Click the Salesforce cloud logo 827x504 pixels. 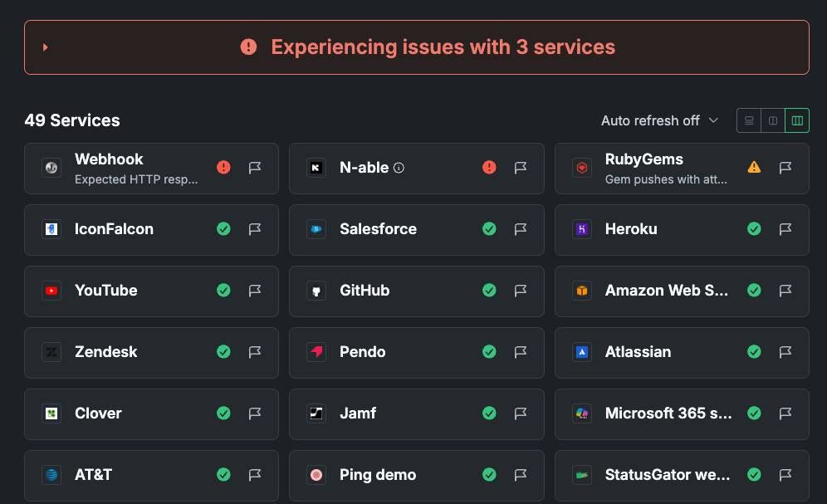tap(316, 229)
